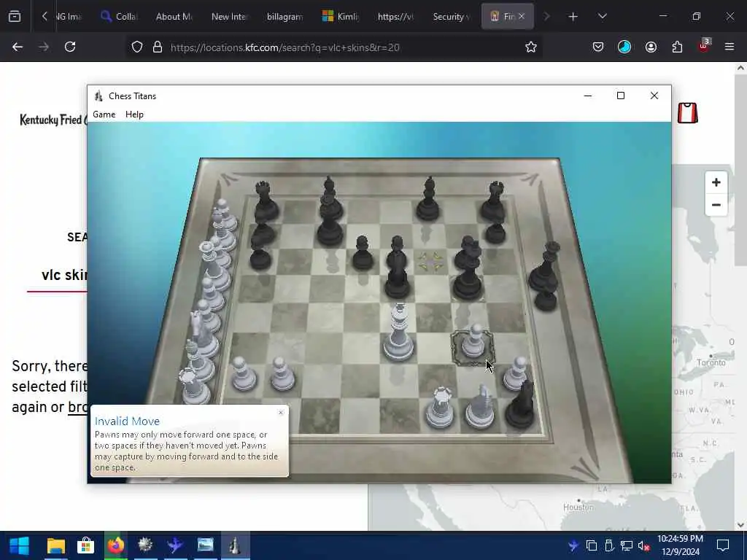
Task: Open the Firefox extensions puzzle icon
Action: (x=677, y=47)
